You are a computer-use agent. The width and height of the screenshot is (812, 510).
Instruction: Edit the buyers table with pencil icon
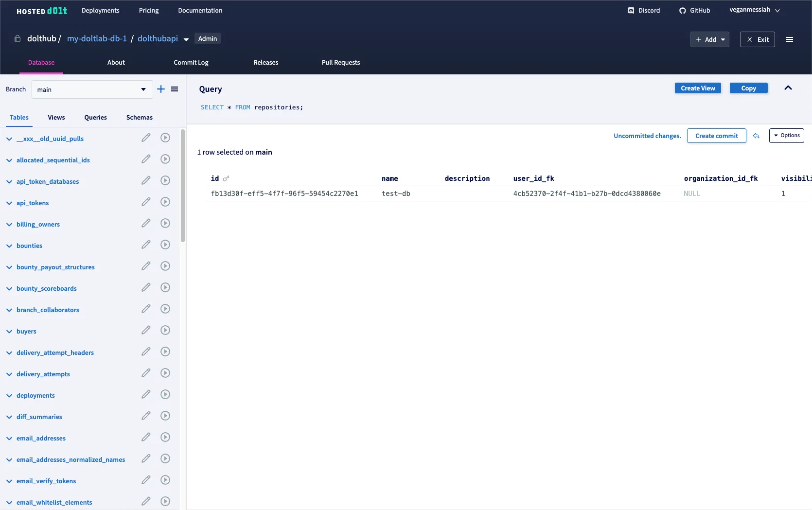(146, 331)
